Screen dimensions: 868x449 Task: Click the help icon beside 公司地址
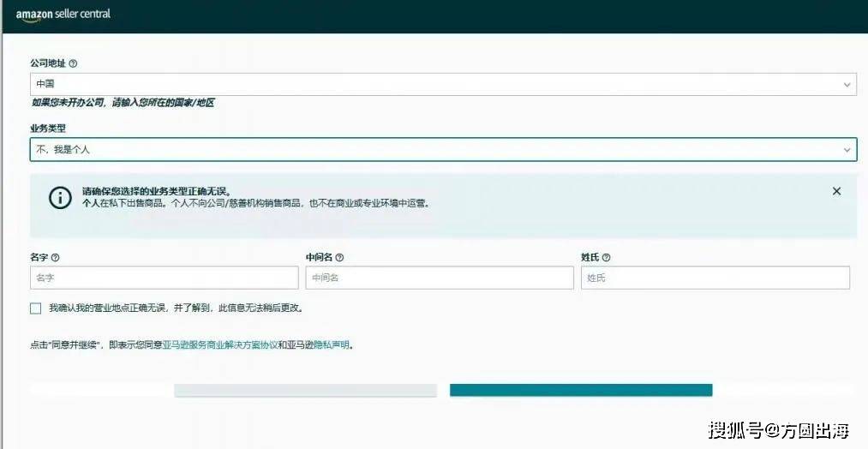73,63
